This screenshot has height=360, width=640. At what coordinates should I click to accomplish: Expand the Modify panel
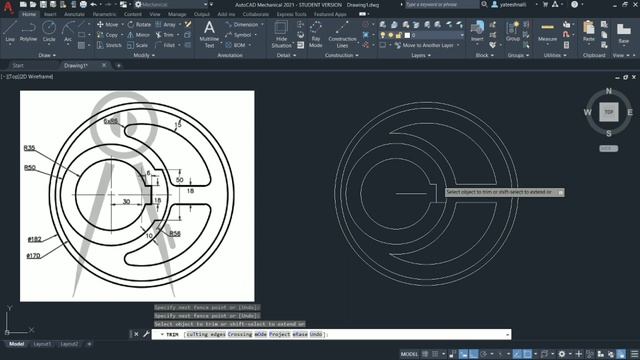pyautogui.click(x=144, y=55)
